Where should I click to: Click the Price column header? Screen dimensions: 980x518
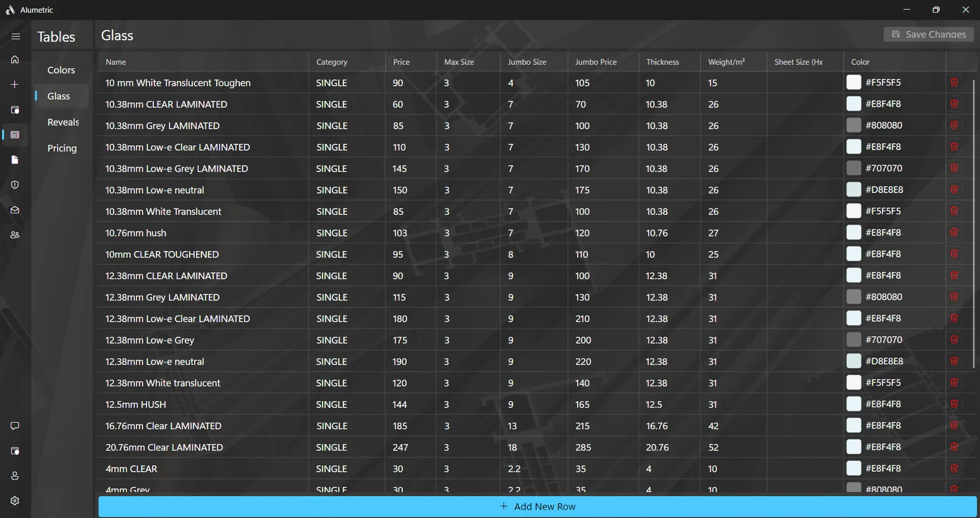410,62
